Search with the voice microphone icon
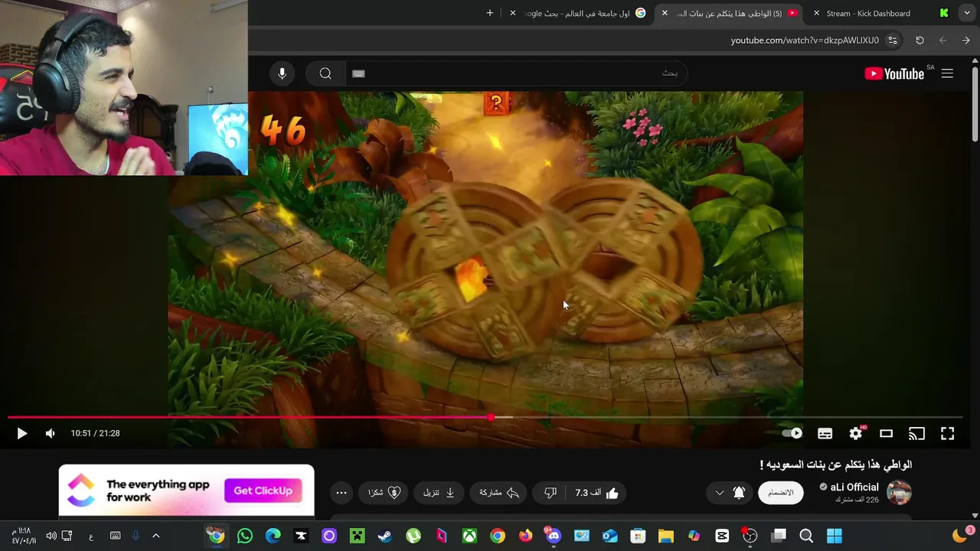This screenshot has height=551, width=980. click(282, 73)
